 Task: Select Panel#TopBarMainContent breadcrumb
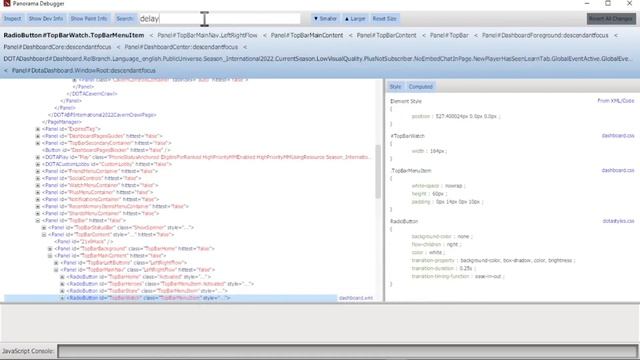point(307,36)
